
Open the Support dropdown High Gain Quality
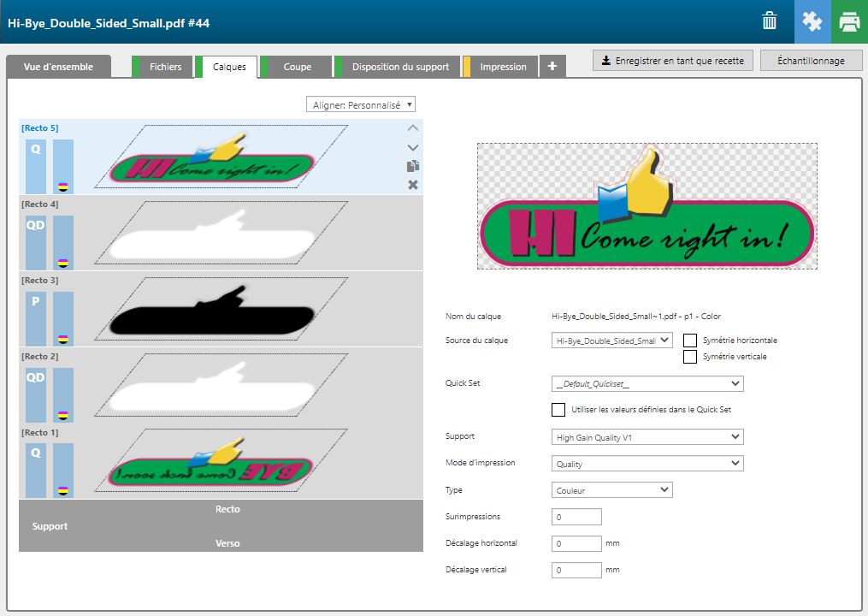pos(647,437)
